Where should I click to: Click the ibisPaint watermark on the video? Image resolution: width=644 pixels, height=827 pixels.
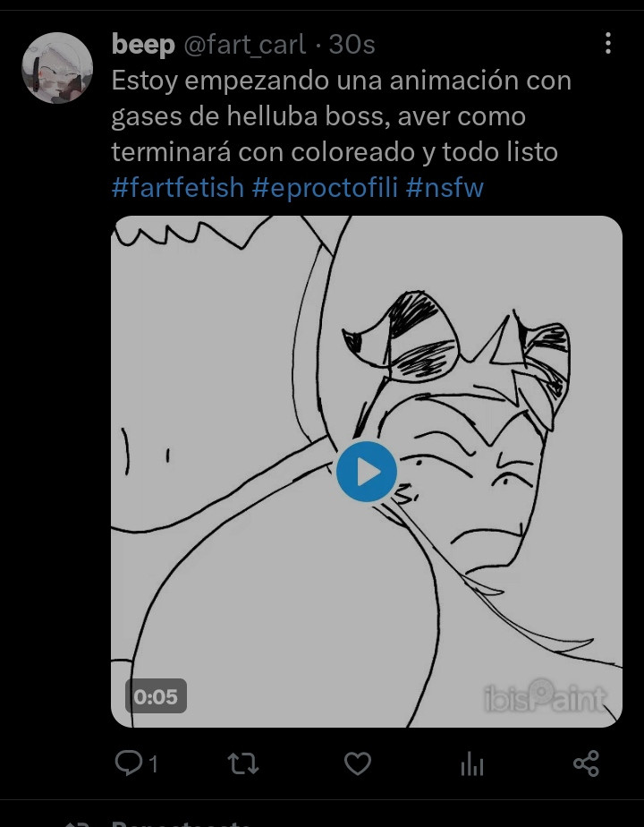coord(545,696)
